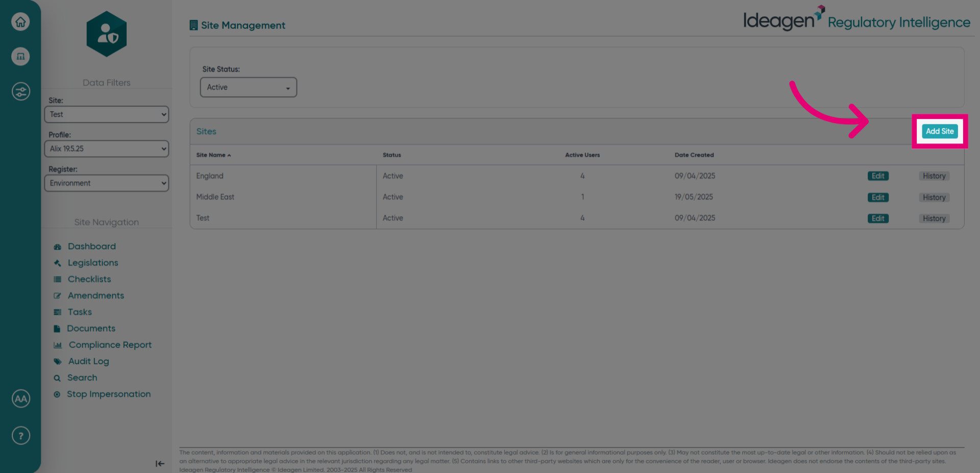Viewport: 980px width, 473px height.
Task: Click the Active Users column header
Action: click(x=582, y=155)
